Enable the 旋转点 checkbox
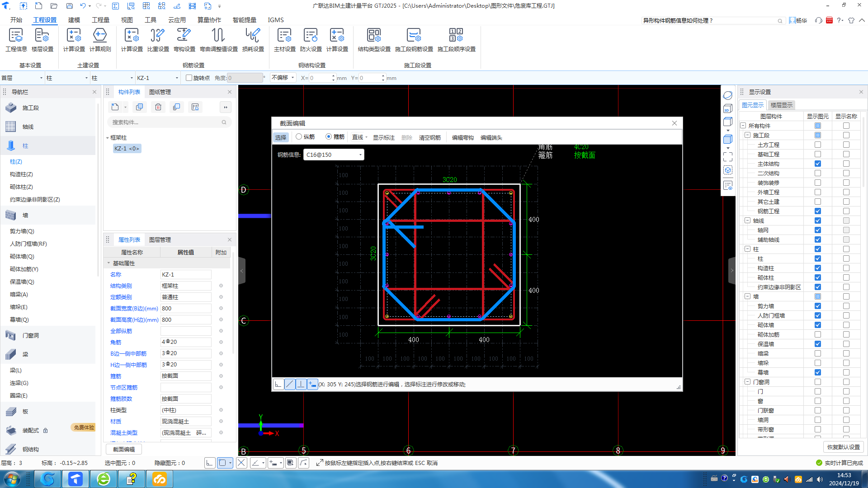The height and width of the screenshot is (488, 868). (x=189, y=78)
